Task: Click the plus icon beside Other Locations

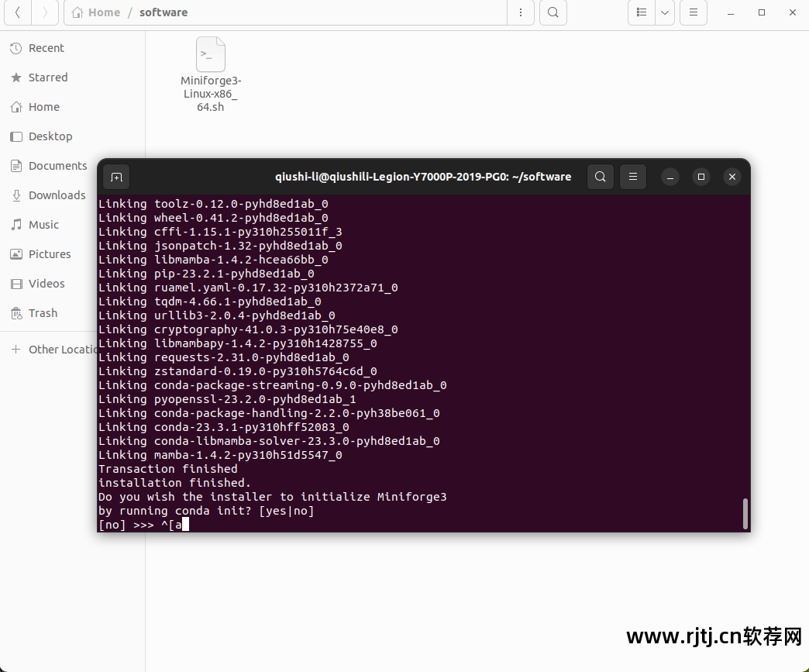Action: click(x=16, y=350)
